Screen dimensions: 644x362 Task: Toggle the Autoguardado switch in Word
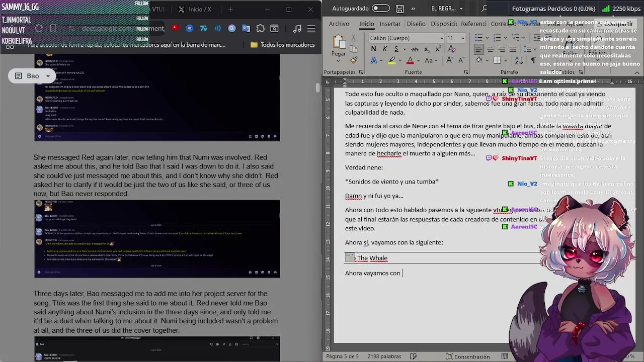click(x=381, y=9)
